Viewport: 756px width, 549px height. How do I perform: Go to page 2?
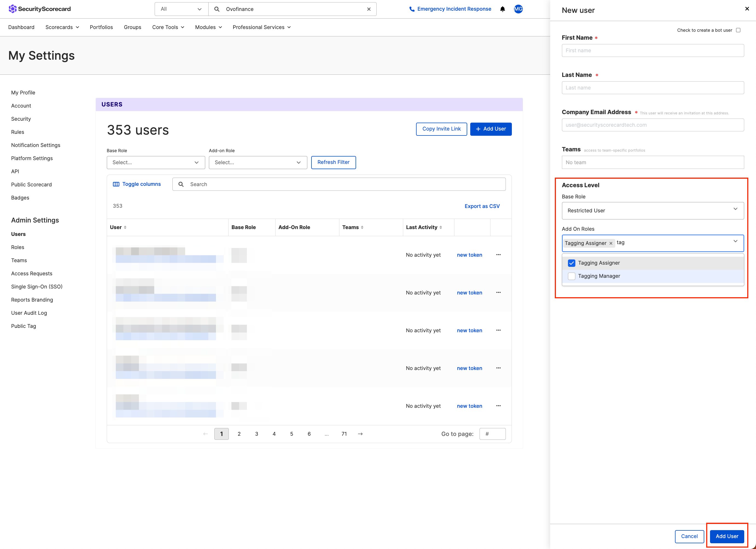tap(239, 434)
